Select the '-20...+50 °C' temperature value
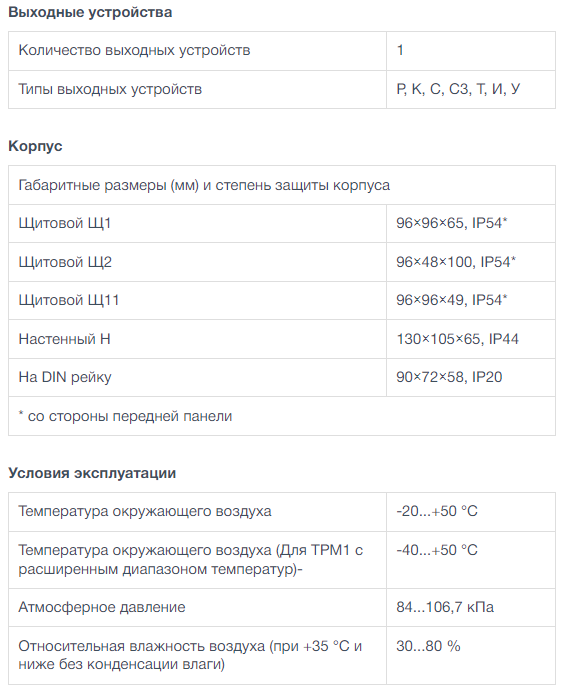 [x=437, y=511]
